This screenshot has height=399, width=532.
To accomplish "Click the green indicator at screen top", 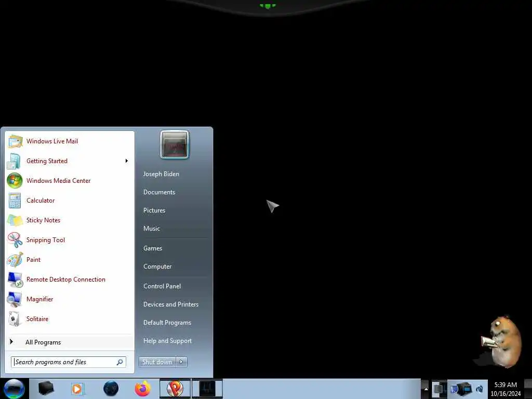I will [268, 6].
